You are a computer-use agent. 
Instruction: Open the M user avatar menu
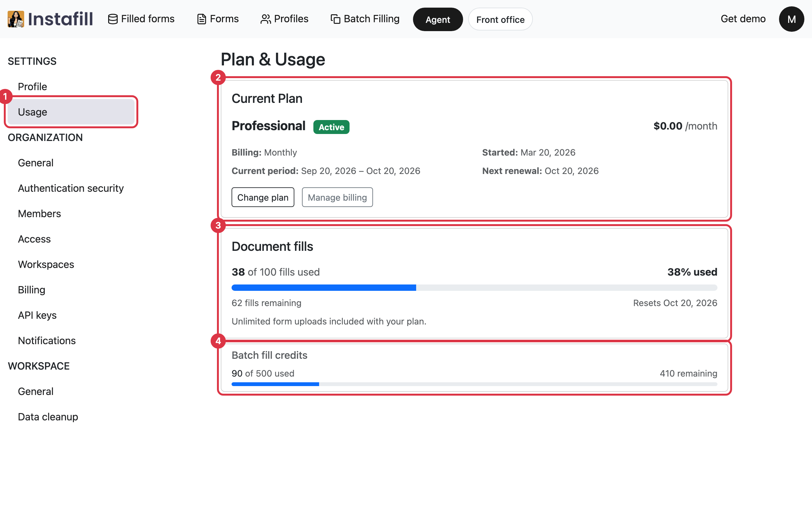791,19
